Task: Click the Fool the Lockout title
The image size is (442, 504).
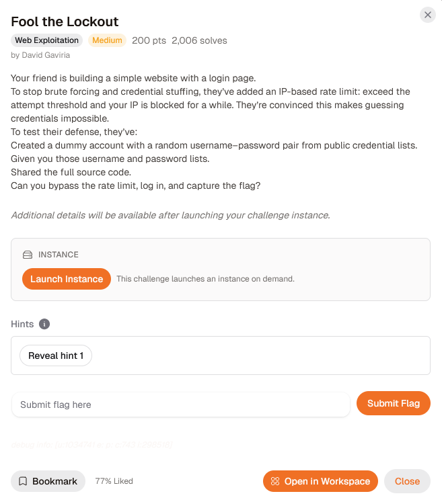Action: coord(65,22)
